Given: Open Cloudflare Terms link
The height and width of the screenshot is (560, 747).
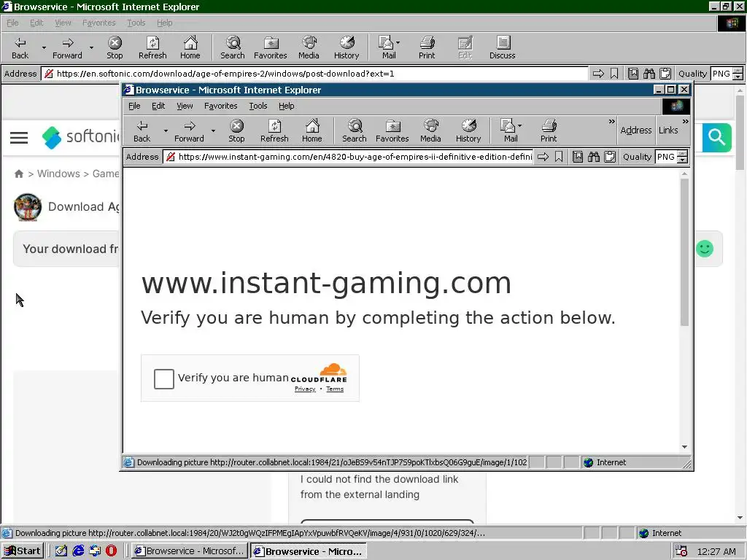Looking at the screenshot, I should click(x=335, y=389).
